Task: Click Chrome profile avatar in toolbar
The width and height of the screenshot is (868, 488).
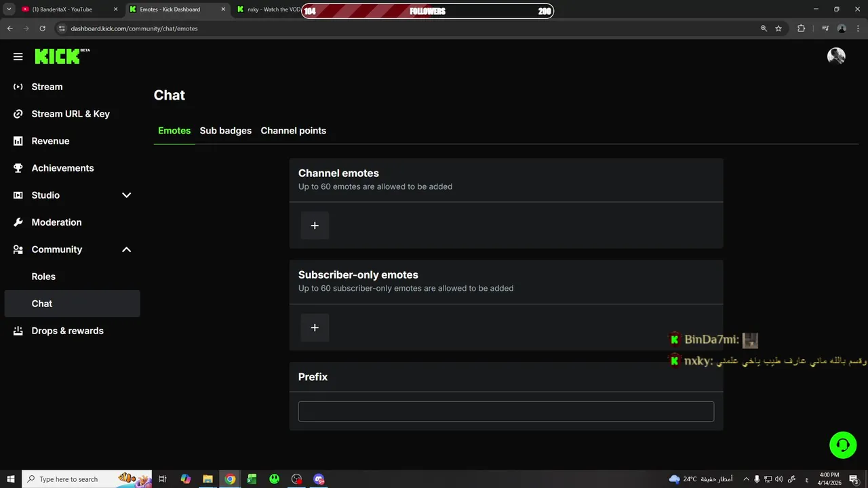Action: (842, 28)
